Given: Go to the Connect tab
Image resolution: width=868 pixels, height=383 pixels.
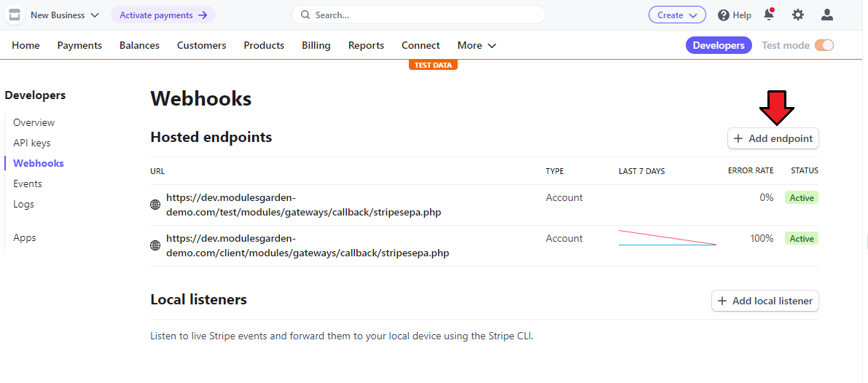Looking at the screenshot, I should (x=421, y=45).
